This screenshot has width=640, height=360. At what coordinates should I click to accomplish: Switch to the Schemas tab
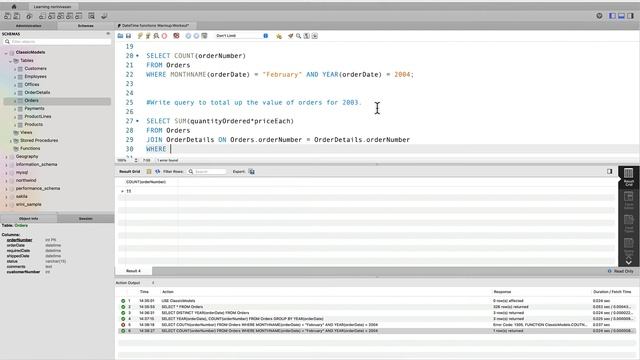tap(86, 26)
